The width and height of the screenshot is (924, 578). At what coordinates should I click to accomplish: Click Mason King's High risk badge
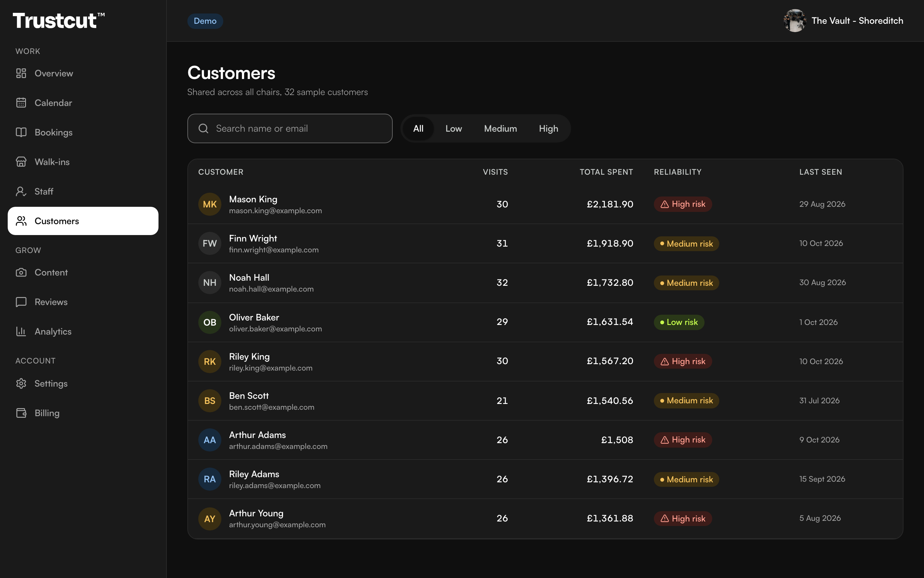[x=683, y=204]
